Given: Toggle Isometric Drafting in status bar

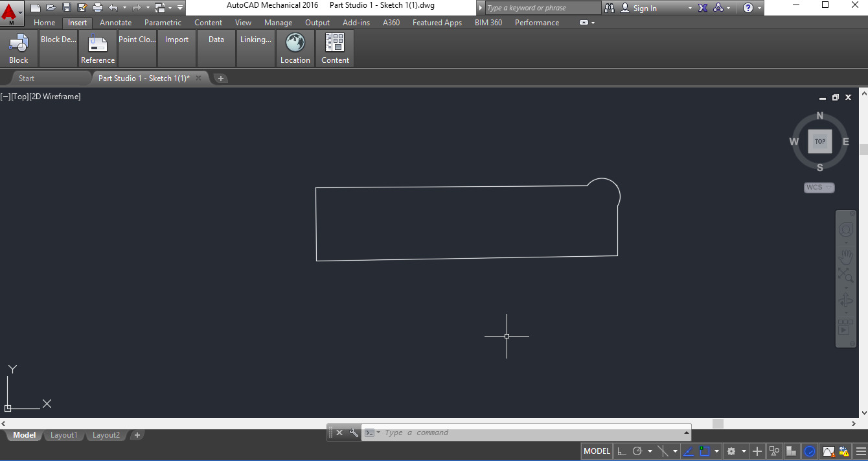Looking at the screenshot, I should click(663, 451).
